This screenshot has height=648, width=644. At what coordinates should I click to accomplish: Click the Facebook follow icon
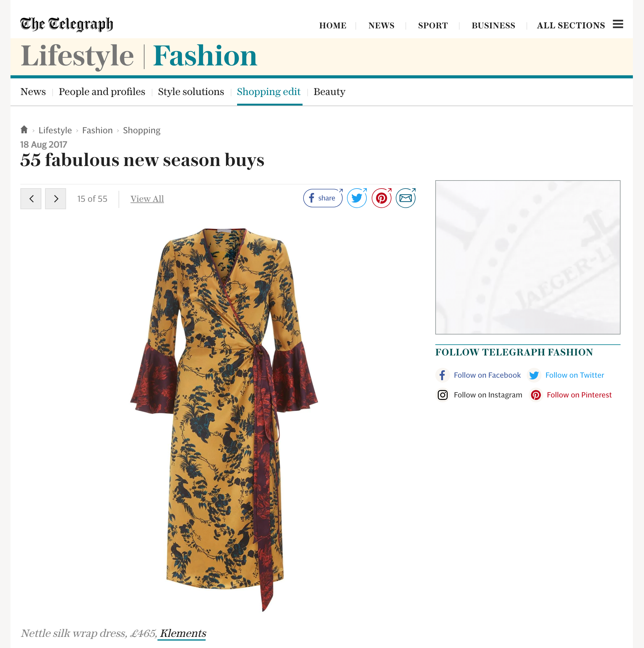(x=443, y=375)
